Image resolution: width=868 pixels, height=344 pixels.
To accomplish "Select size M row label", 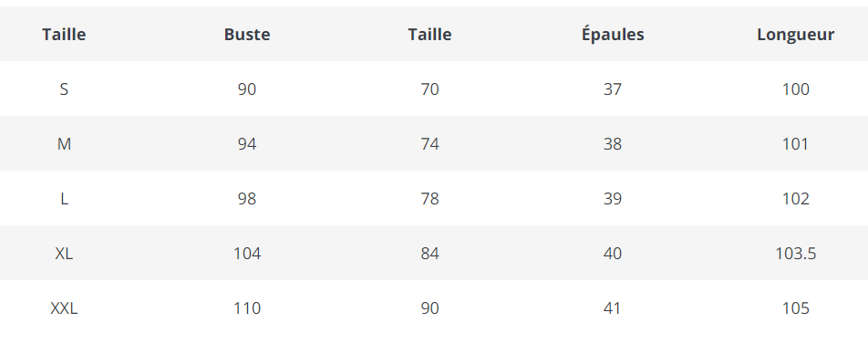I will pos(64,144).
